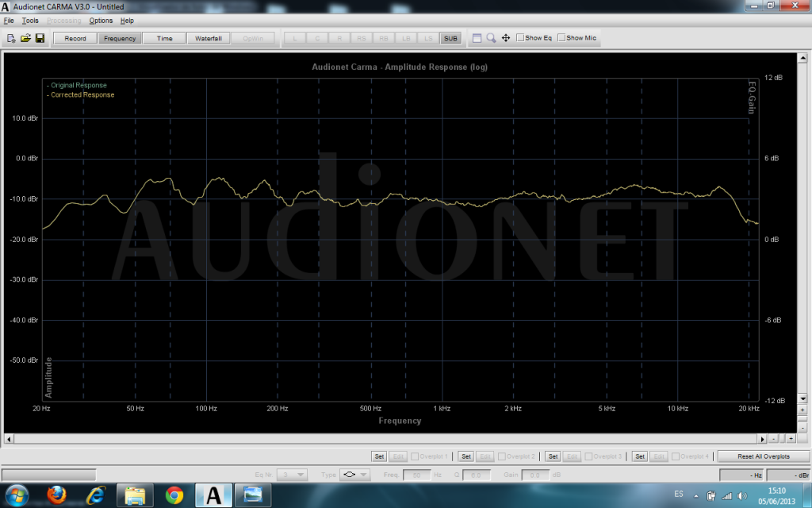Click the volume speaker tray icon

742,495
